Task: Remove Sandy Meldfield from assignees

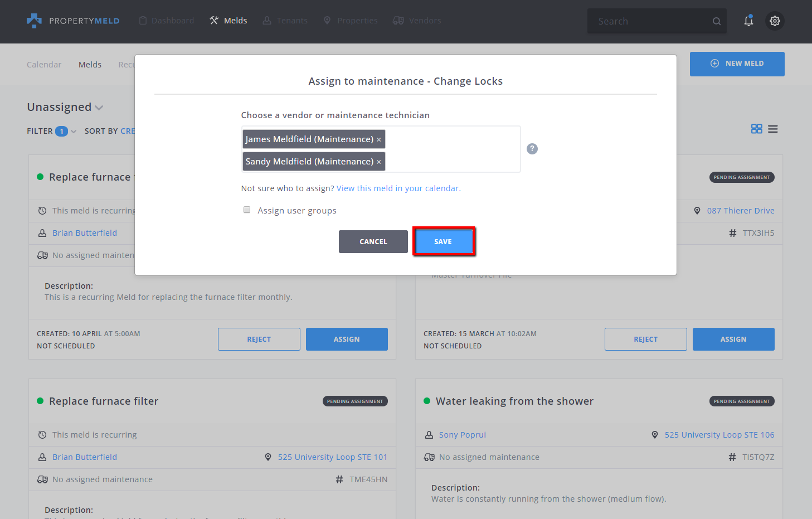Action: coord(379,162)
